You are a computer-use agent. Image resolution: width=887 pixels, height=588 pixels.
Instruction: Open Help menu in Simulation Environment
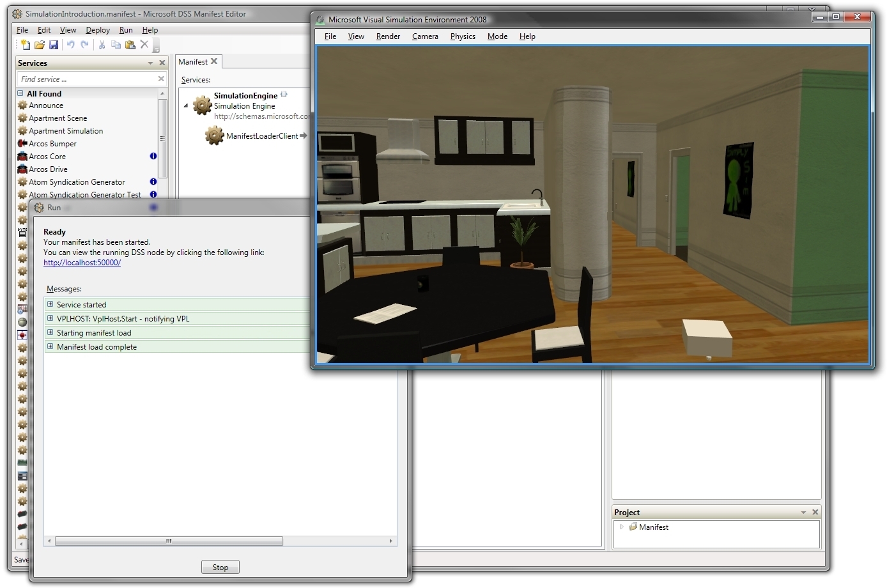coord(527,36)
